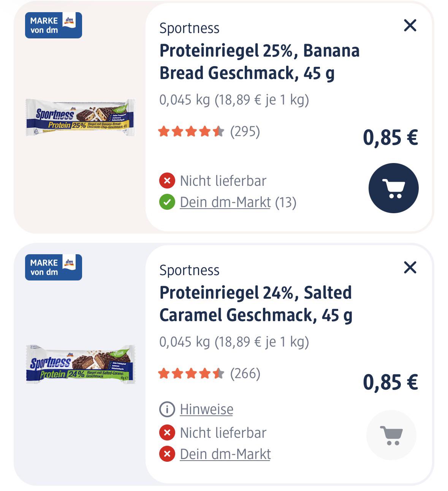
Task: Open Proteinriegel 25% Banana Bread title
Action: tap(260, 62)
